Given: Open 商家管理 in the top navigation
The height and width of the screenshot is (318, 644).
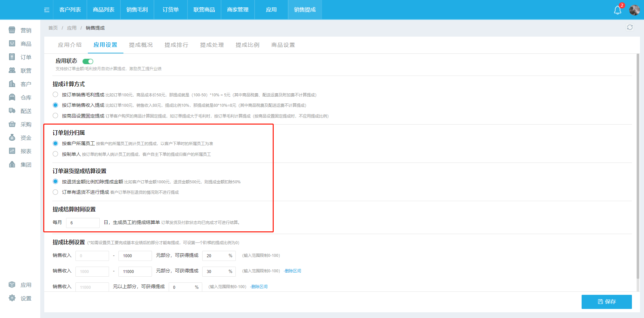Looking at the screenshot, I should click(x=238, y=10).
